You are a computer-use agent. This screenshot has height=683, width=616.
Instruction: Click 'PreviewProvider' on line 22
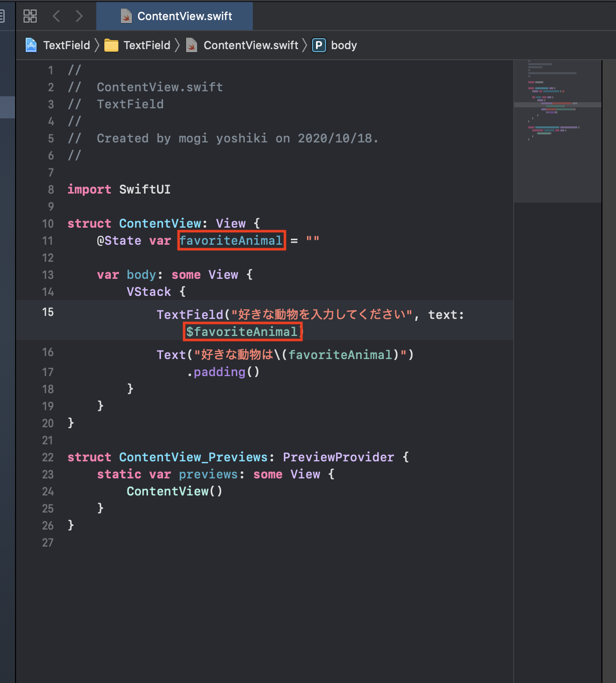[339, 457]
